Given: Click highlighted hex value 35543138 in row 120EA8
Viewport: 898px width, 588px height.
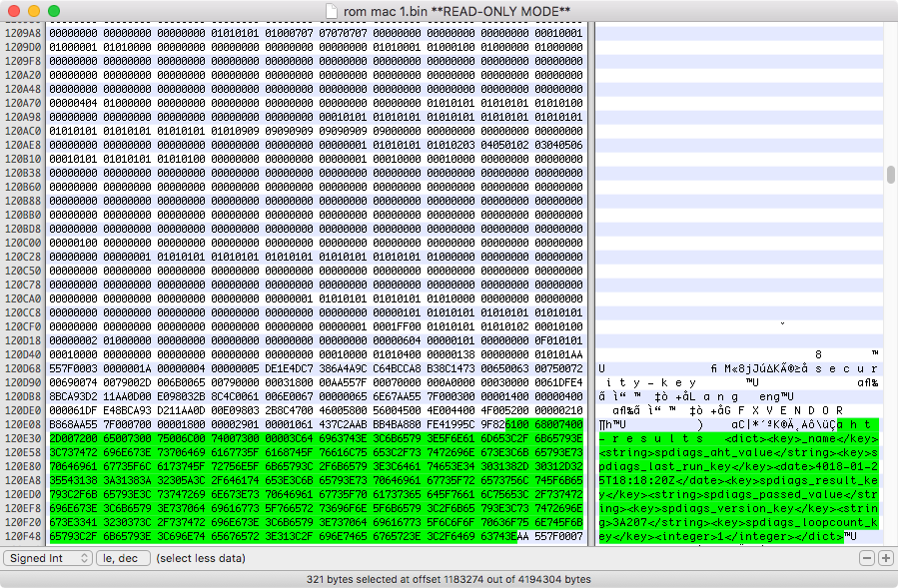Looking at the screenshot, I should tap(73, 480).
